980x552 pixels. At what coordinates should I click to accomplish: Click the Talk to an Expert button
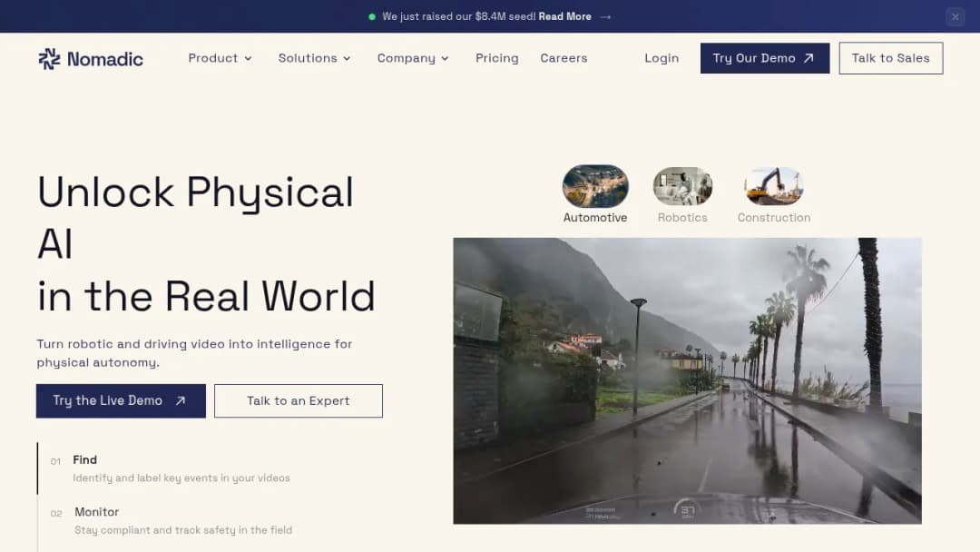pos(299,400)
